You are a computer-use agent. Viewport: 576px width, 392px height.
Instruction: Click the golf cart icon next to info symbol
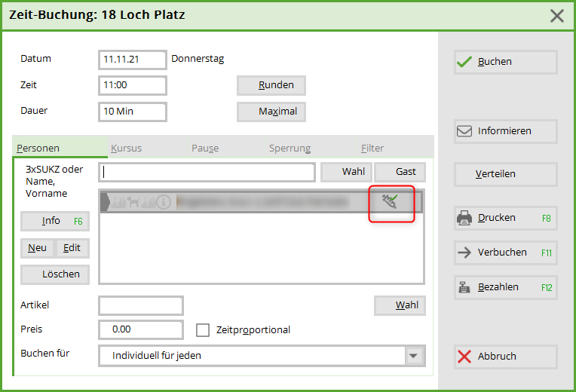click(x=149, y=202)
